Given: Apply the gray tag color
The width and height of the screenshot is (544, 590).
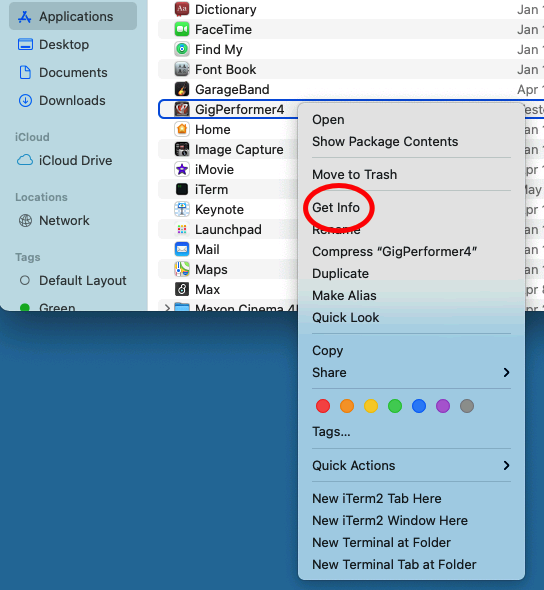Looking at the screenshot, I should point(467,406).
